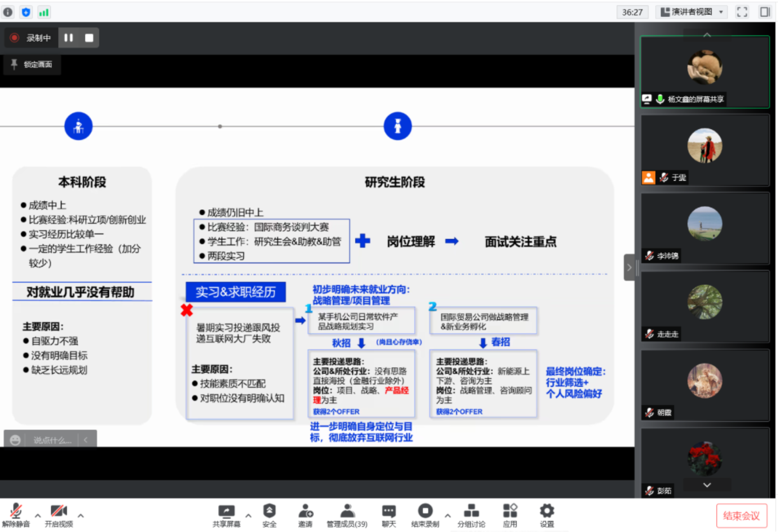The height and width of the screenshot is (532, 778).
Task: Open the 邀请 invite dialog
Action: [305, 515]
